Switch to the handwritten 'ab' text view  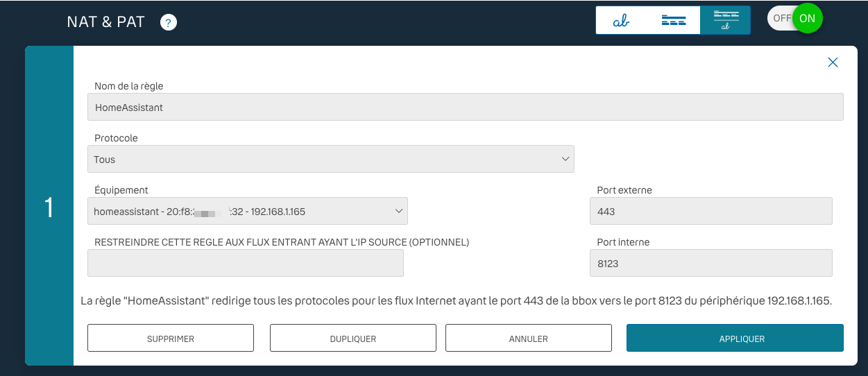pos(621,20)
